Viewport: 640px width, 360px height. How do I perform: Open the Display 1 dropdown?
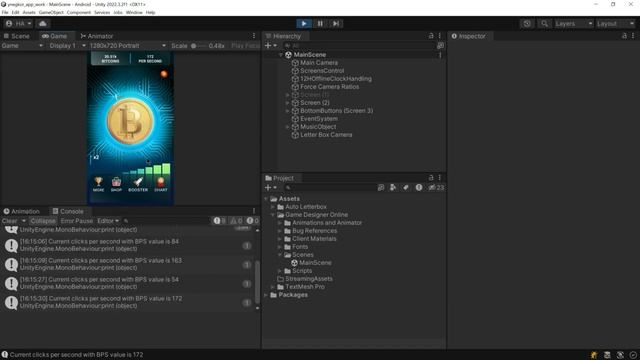click(x=67, y=46)
